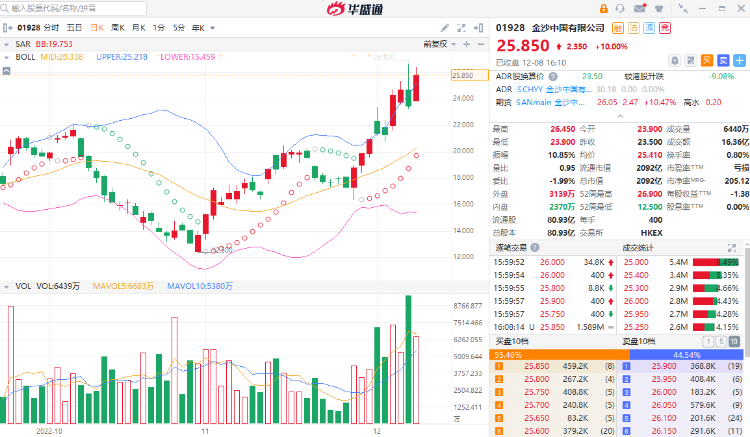
Task: Click the 沽 short-sell badge
Action: click(633, 28)
